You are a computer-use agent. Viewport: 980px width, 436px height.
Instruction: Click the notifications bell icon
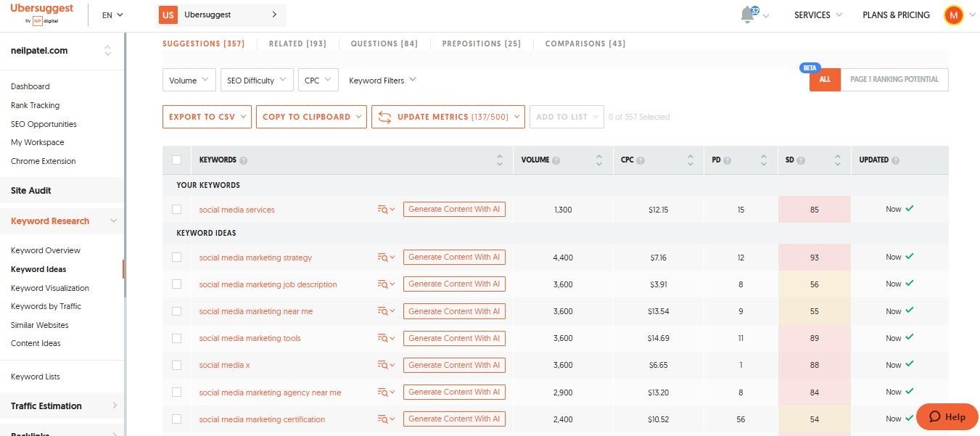747,15
